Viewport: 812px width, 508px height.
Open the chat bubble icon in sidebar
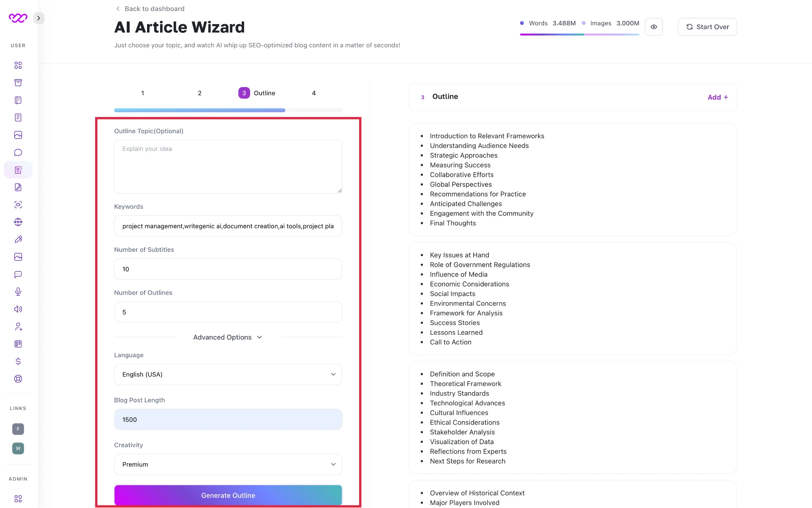18,153
